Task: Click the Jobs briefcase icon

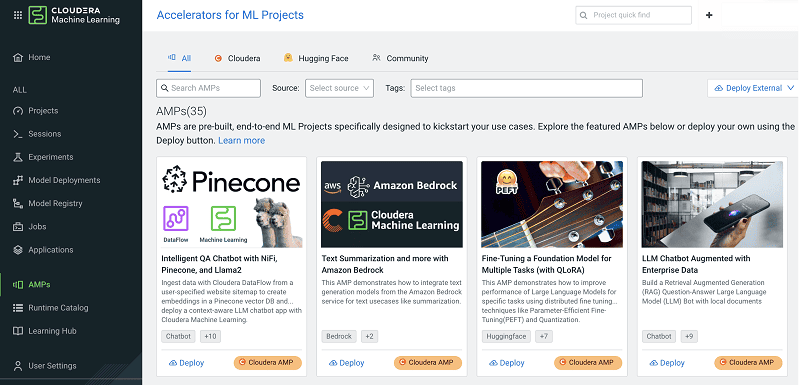Action: pyautogui.click(x=18, y=226)
